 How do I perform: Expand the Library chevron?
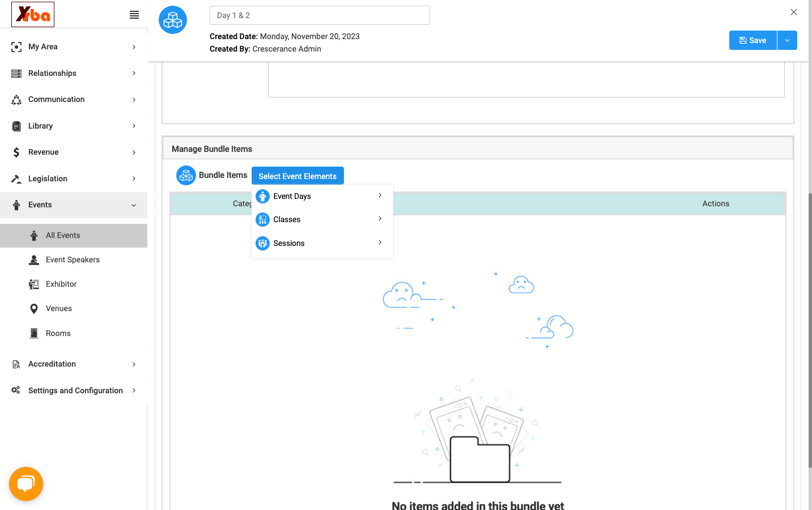pyautogui.click(x=134, y=126)
